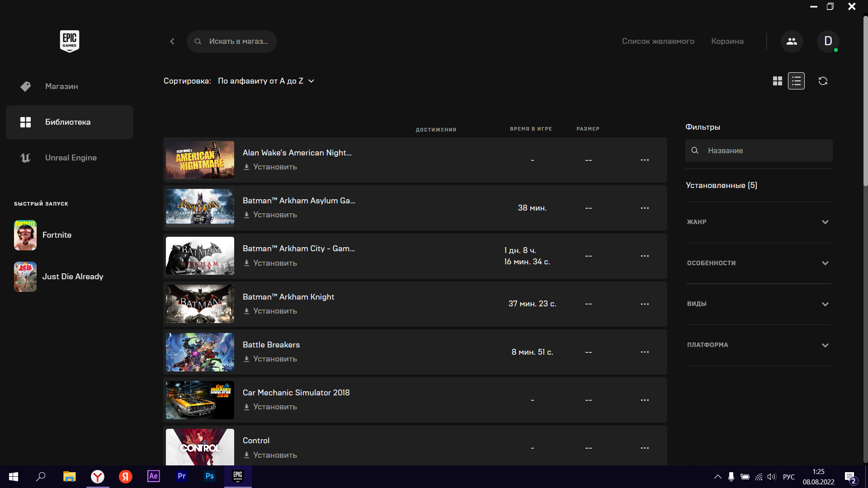
Task: Open Photoshop from taskbar
Action: (210, 476)
